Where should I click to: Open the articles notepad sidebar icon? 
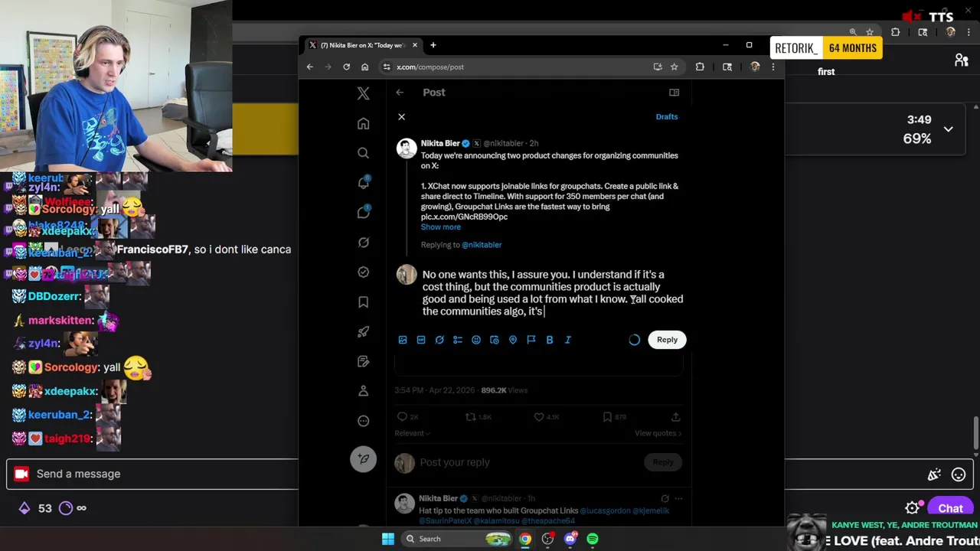(x=363, y=361)
